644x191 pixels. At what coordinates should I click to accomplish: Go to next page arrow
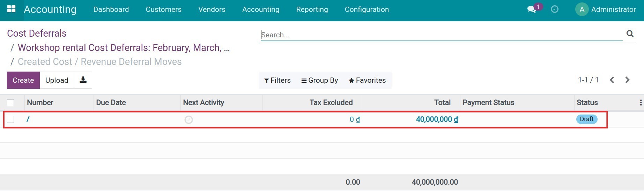click(x=627, y=80)
